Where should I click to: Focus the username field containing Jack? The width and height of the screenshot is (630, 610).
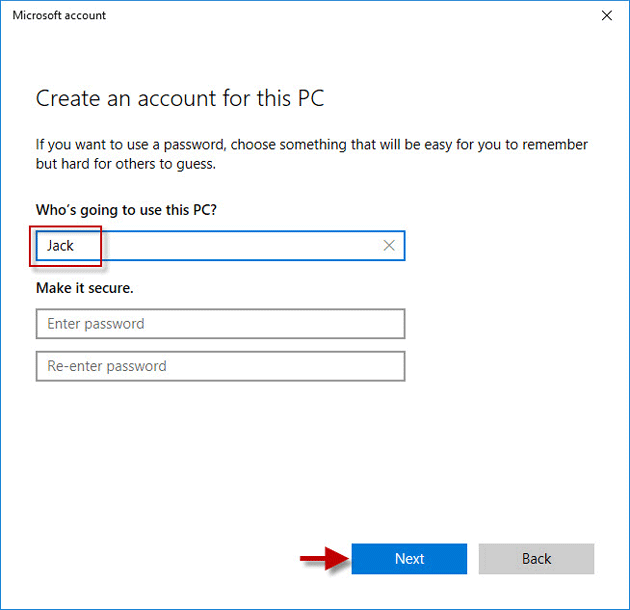[x=220, y=246]
